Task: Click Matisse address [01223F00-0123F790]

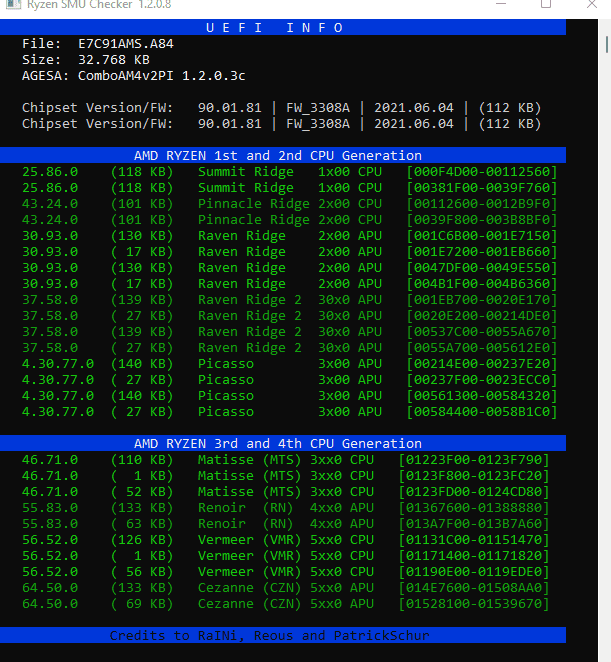Action: pos(474,460)
